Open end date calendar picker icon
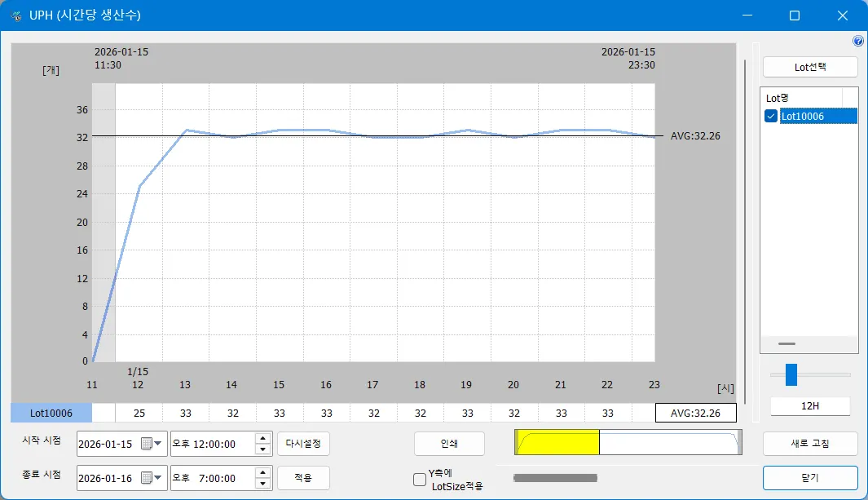The image size is (868, 500). coord(147,477)
